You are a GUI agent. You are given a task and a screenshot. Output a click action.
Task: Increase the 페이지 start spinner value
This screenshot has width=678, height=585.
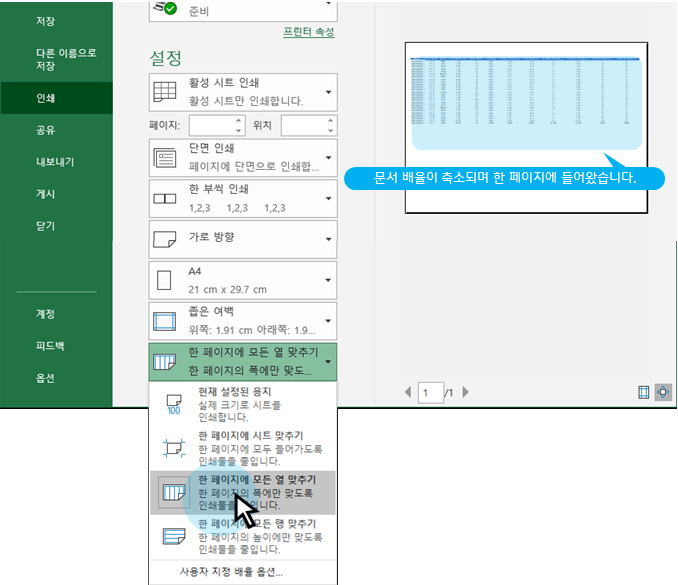[x=239, y=121]
